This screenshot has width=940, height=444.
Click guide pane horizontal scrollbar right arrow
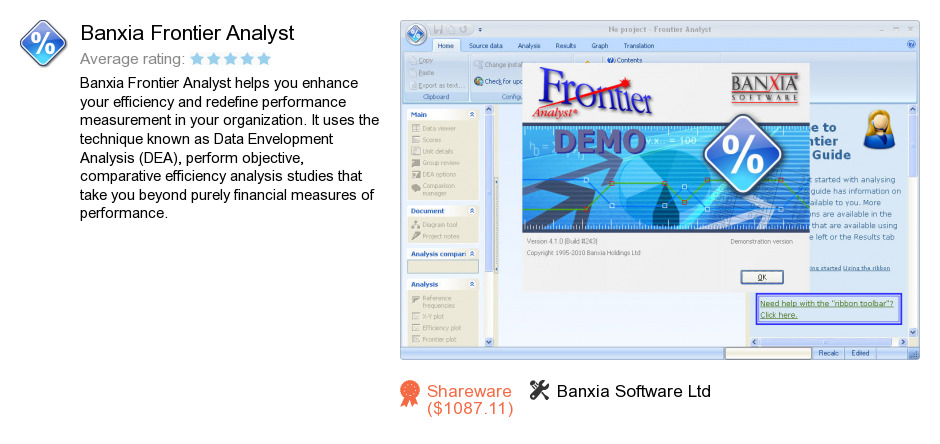point(903,342)
